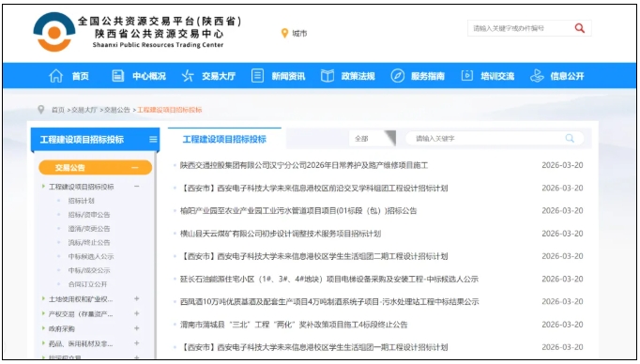Click the blue magnifier in the list search box
Image resolution: width=640 pixels, height=364 pixels.
coord(570,138)
